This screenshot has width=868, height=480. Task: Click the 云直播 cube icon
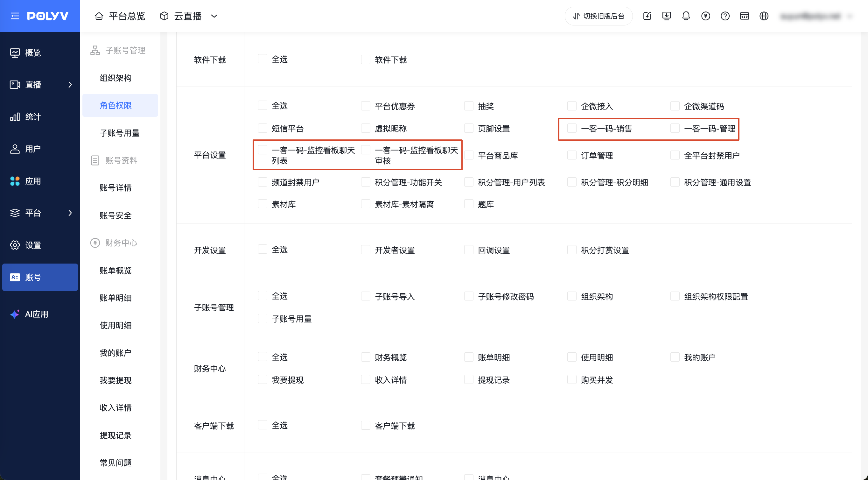164,16
